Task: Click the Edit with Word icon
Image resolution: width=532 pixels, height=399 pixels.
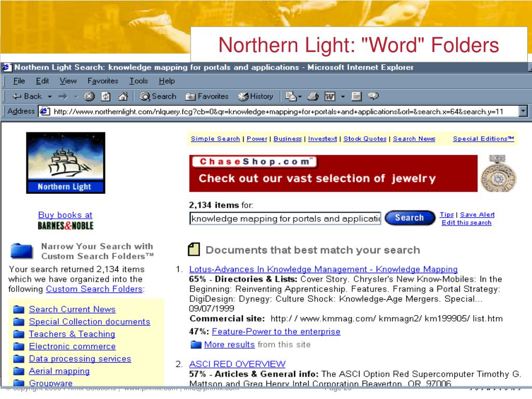Action: 330,97
